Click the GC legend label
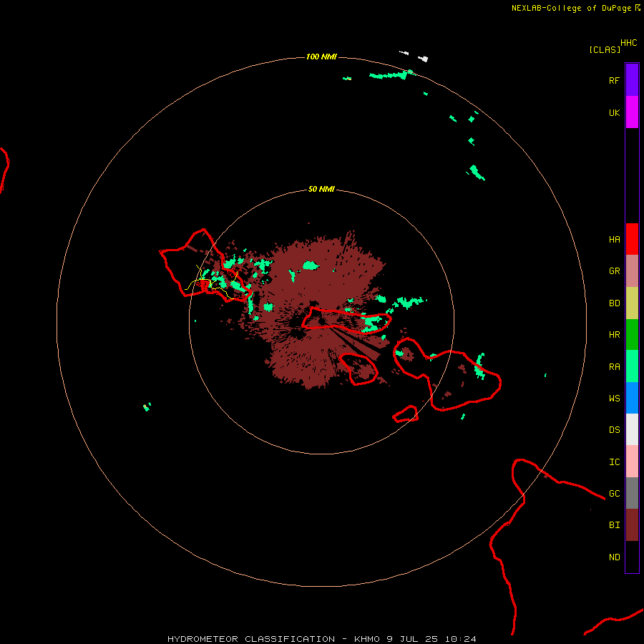 [615, 493]
